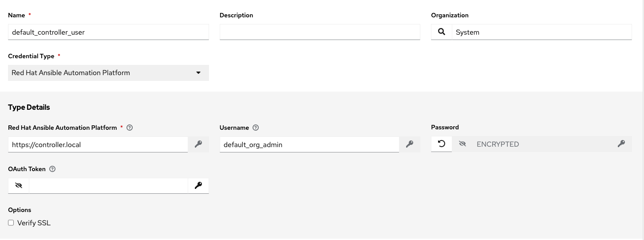Select the Username field containing default_org_admin
This screenshot has width=644, height=240.
309,144
